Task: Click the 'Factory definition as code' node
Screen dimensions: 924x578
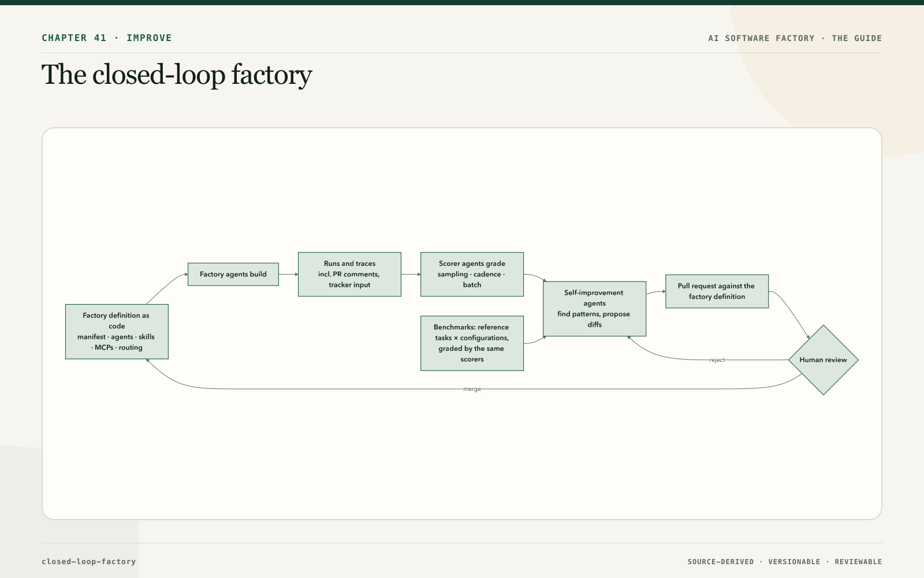Action: pyautogui.click(x=117, y=331)
